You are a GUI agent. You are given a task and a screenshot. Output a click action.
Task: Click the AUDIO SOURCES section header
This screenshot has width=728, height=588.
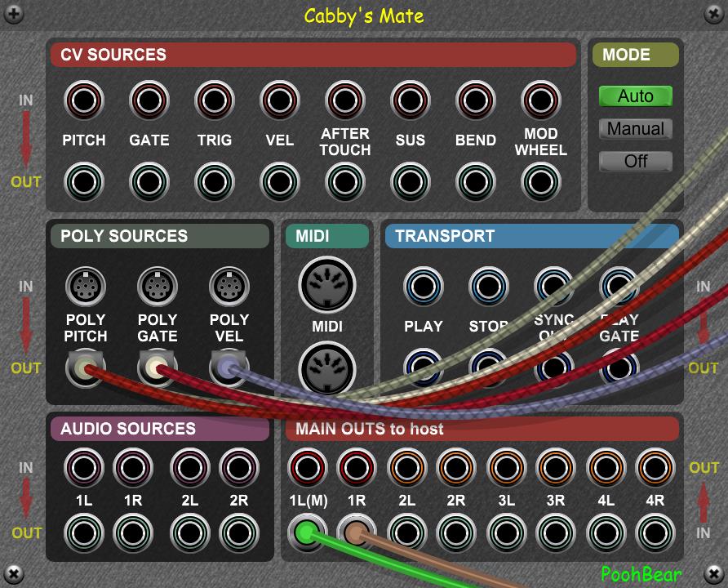point(160,429)
